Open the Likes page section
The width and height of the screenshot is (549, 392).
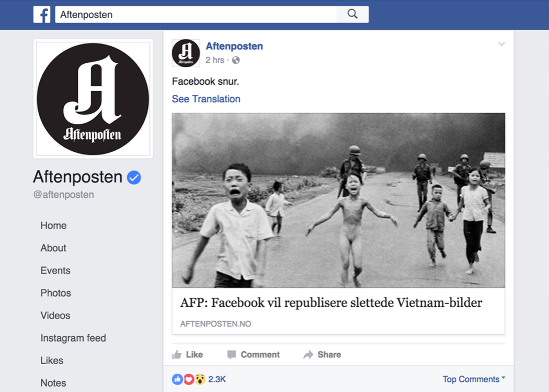point(52,360)
